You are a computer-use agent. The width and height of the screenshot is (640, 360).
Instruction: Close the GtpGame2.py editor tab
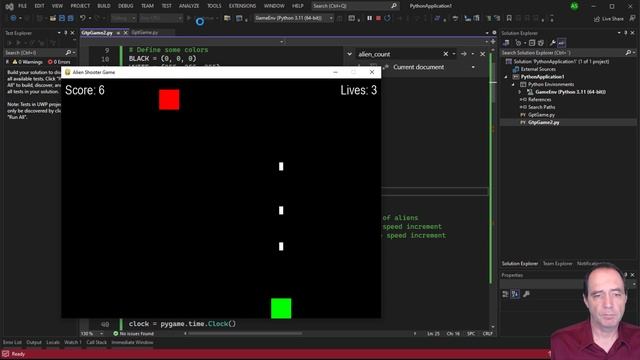click(125, 33)
